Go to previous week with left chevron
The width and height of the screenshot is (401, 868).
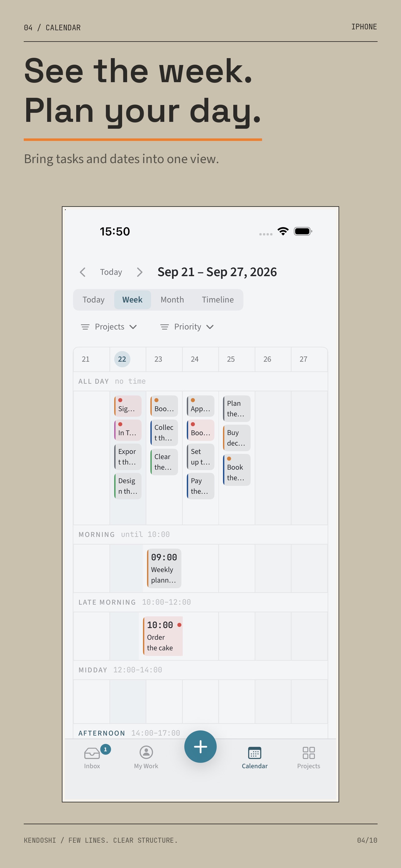82,272
